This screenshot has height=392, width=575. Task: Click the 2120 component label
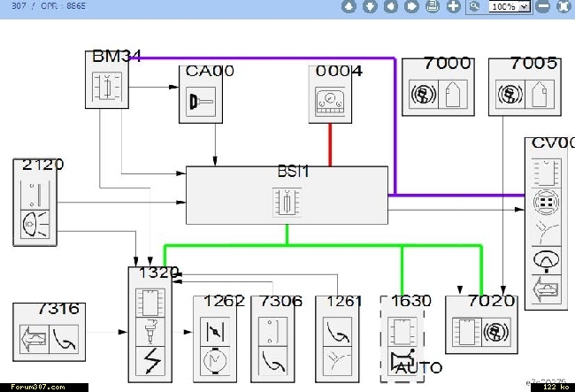pos(43,165)
